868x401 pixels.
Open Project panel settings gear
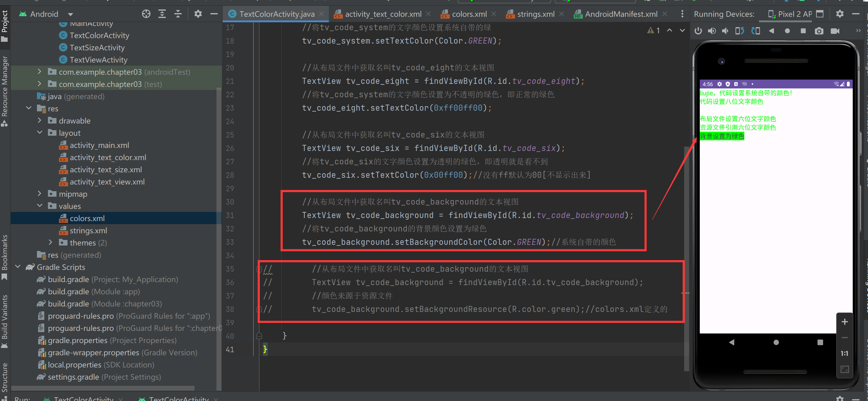(x=198, y=14)
